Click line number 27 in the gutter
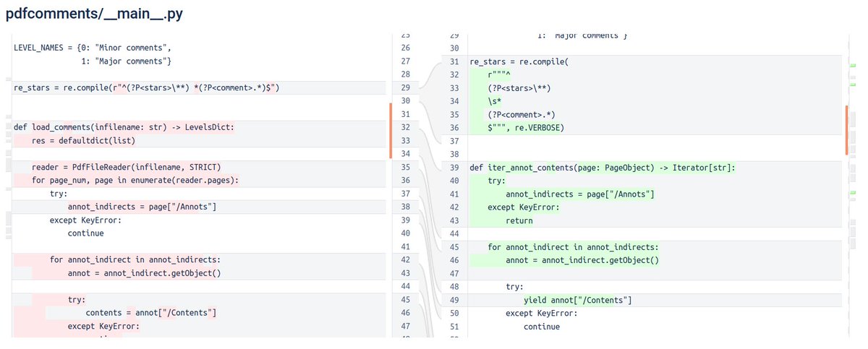Screen dimensions: 868x349 tap(405, 61)
